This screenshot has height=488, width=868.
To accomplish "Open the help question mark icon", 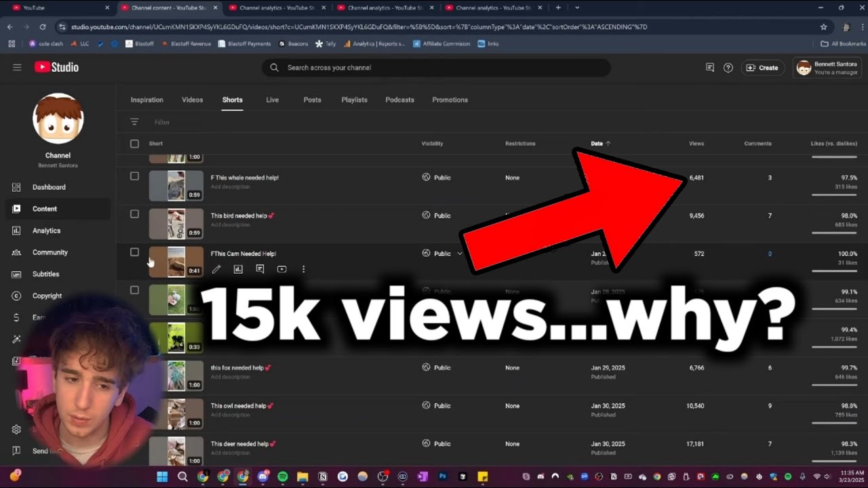I will coord(728,68).
